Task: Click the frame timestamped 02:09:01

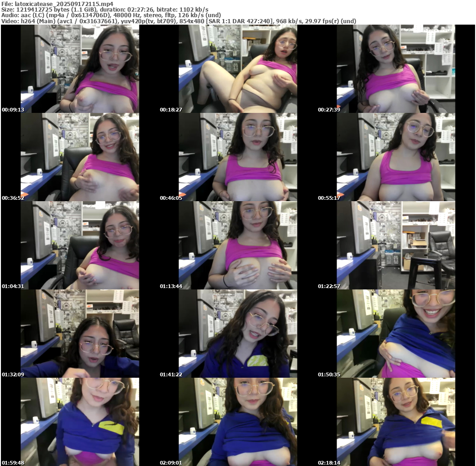Action: [x=238, y=422]
